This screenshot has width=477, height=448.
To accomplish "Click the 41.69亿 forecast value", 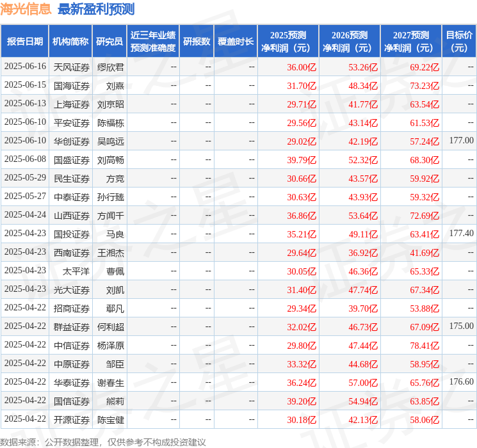I will 424,253.
